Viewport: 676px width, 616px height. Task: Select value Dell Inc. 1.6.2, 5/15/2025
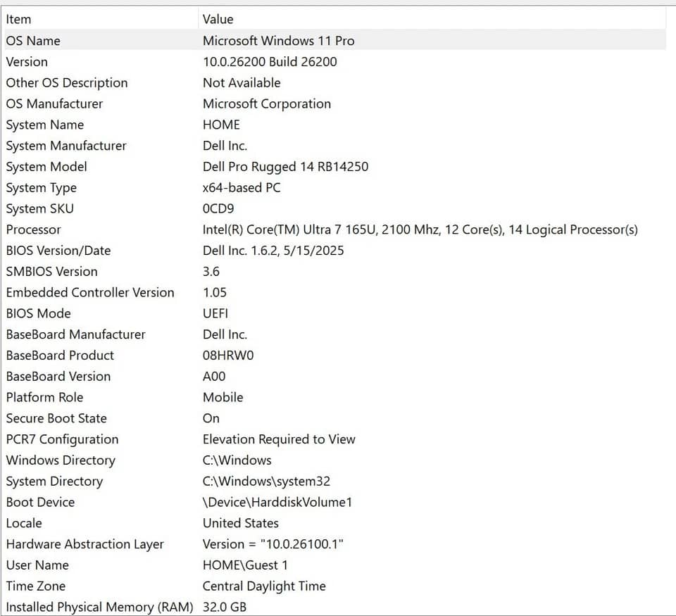(273, 251)
